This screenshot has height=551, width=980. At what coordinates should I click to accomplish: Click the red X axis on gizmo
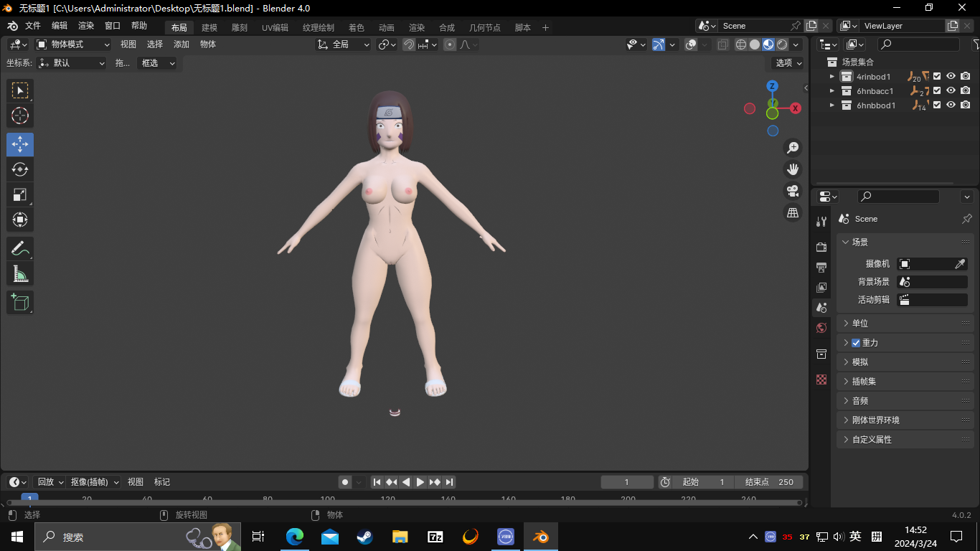tap(795, 108)
